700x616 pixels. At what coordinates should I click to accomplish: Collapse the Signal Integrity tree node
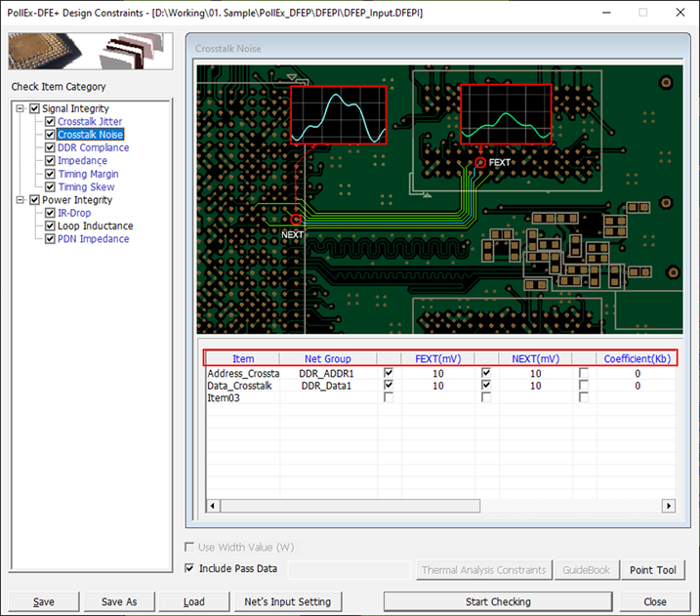21,109
